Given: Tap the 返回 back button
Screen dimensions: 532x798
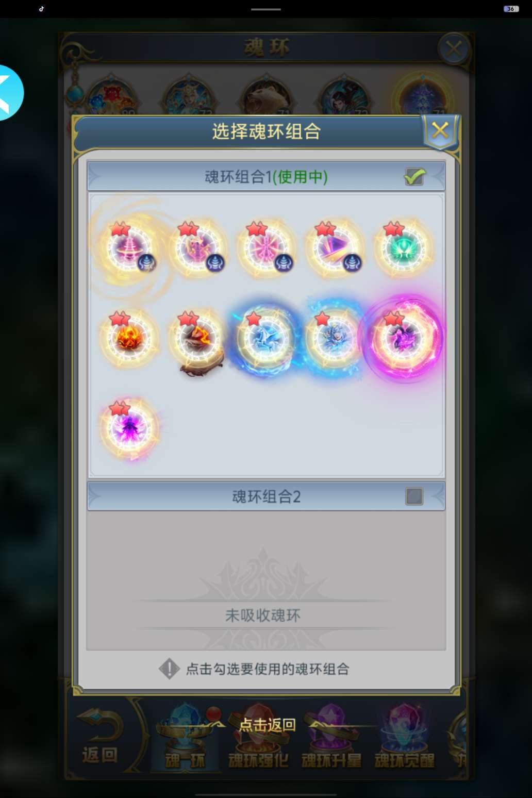Looking at the screenshot, I should [100, 736].
